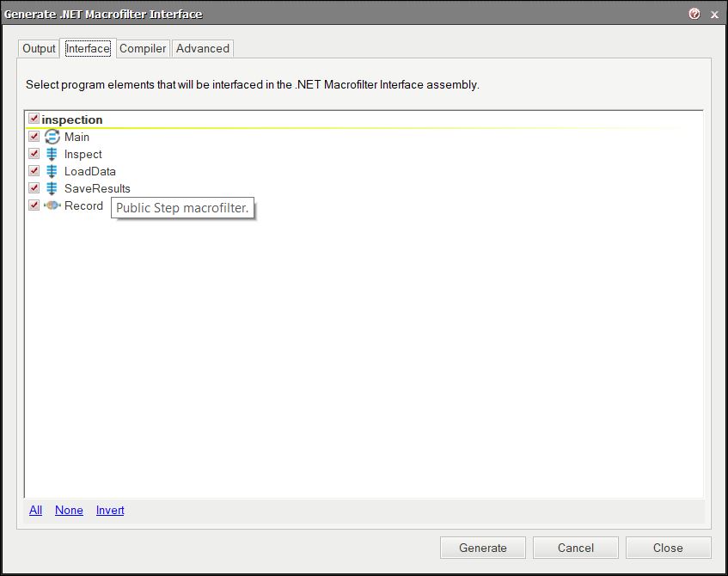
Task: Click the Invert selection link
Action: [x=110, y=510]
